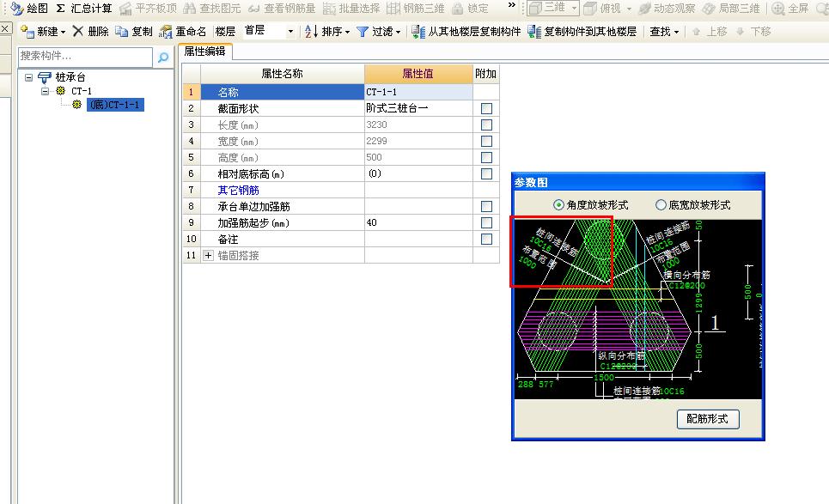Activate 批量选择 batch select

click(351, 9)
